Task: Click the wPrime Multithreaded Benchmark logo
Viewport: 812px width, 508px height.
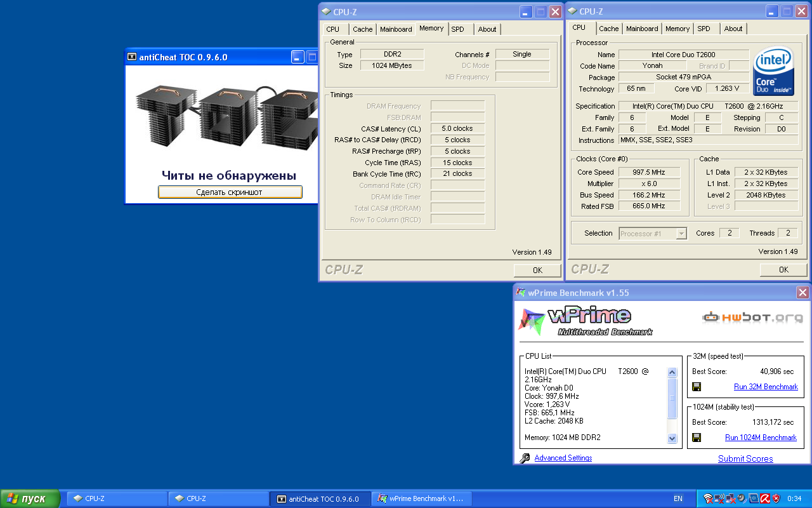Action: click(x=584, y=321)
